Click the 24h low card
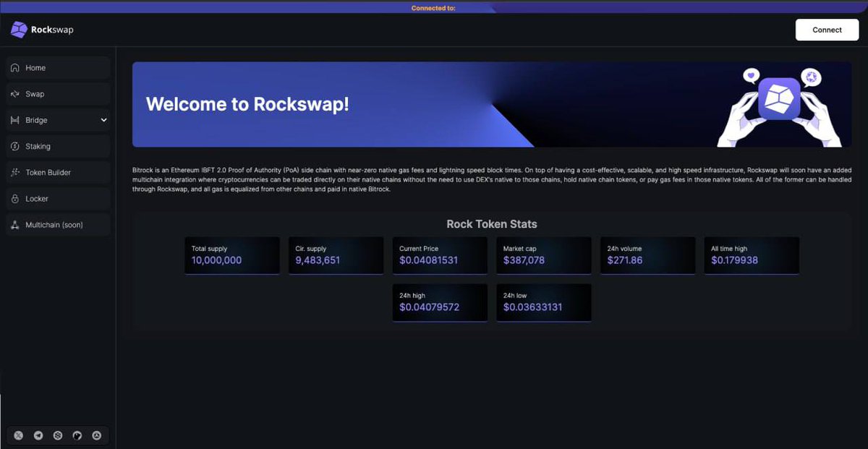 tap(544, 302)
